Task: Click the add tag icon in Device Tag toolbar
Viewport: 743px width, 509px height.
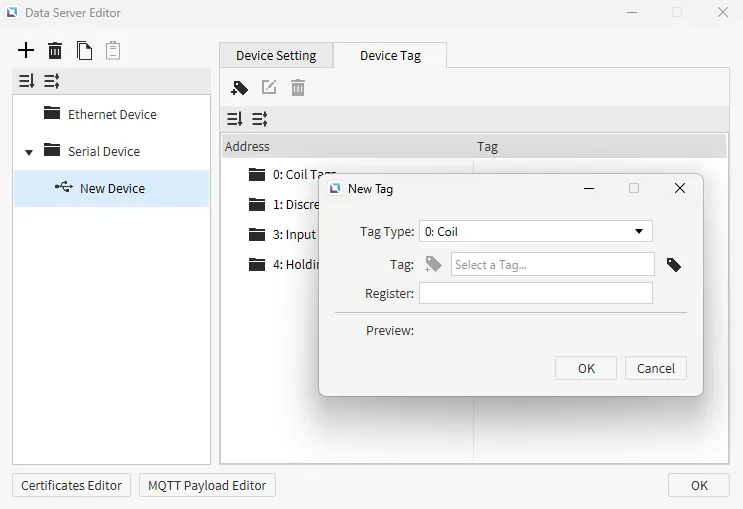Action: (x=240, y=88)
